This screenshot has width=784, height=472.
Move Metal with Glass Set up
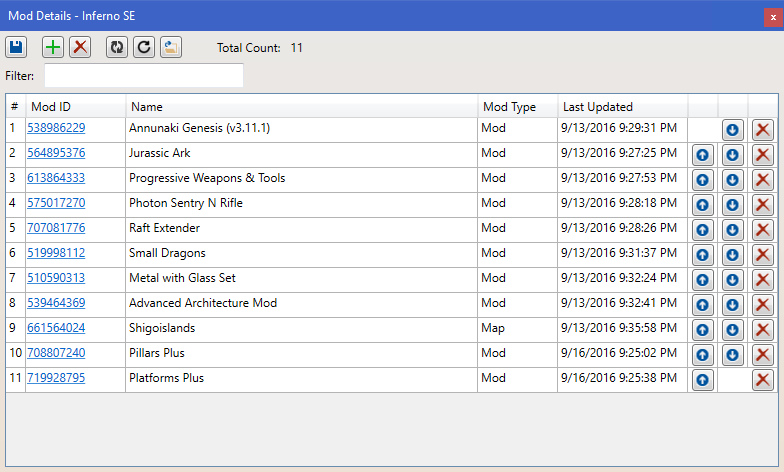coord(702,280)
